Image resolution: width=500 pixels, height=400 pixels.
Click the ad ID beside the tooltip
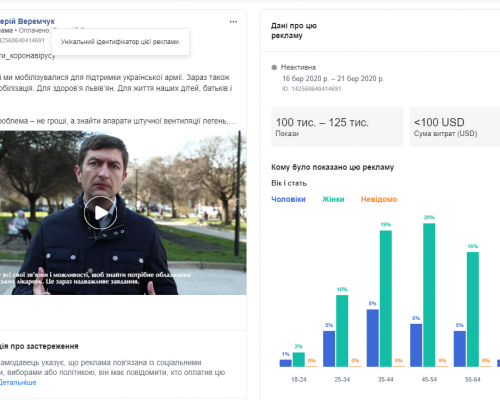pyautogui.click(x=22, y=40)
